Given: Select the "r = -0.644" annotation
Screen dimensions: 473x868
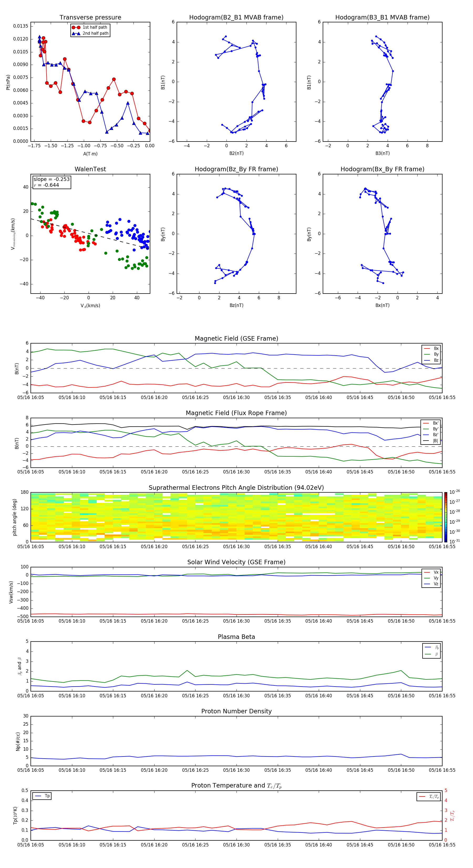Looking at the screenshot, I should tap(47, 185).
